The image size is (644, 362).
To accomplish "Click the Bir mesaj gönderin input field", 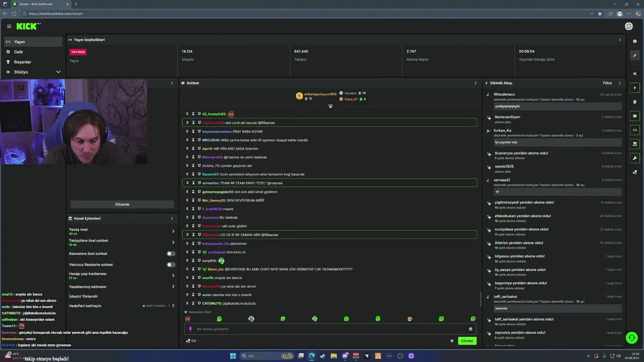I will tap(330, 329).
